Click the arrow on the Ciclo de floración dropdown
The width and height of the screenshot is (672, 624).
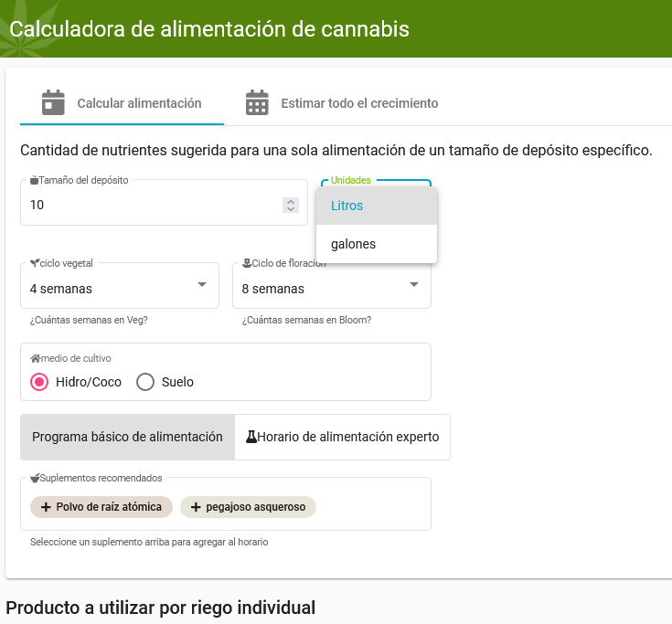414,284
